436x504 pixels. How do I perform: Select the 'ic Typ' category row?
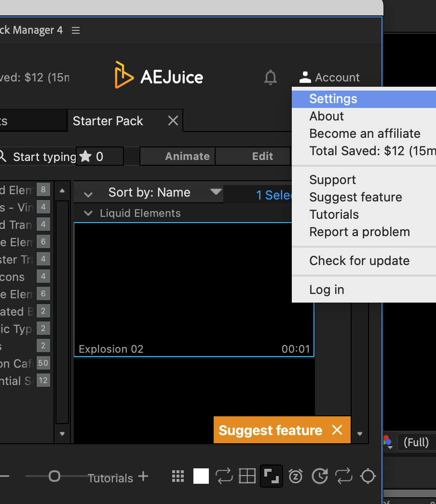pos(25,329)
